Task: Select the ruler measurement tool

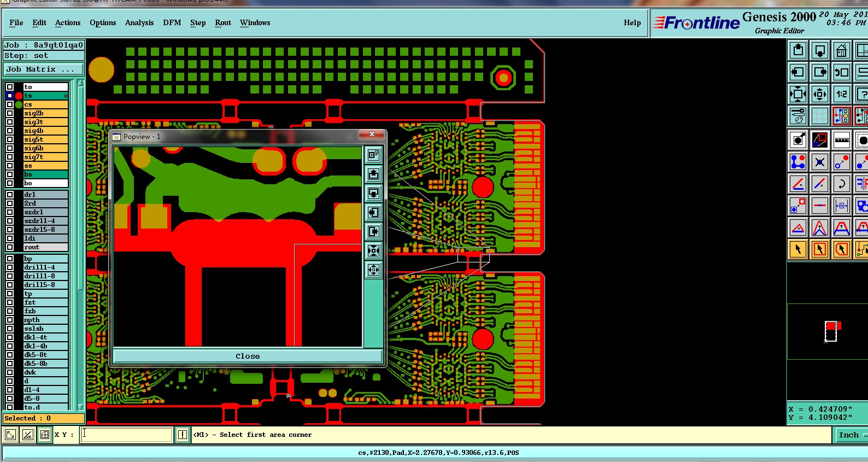Action: (x=842, y=140)
